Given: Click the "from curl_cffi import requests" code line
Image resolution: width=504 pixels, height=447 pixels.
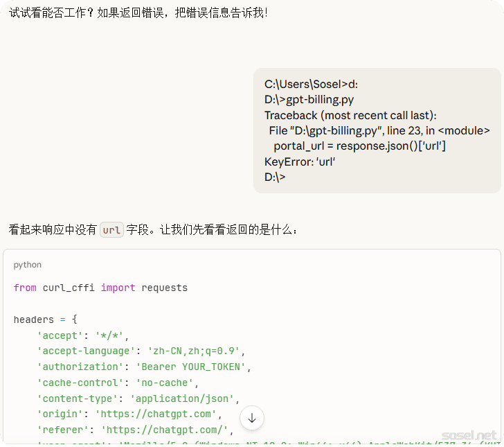Looking at the screenshot, I should click(x=100, y=288).
